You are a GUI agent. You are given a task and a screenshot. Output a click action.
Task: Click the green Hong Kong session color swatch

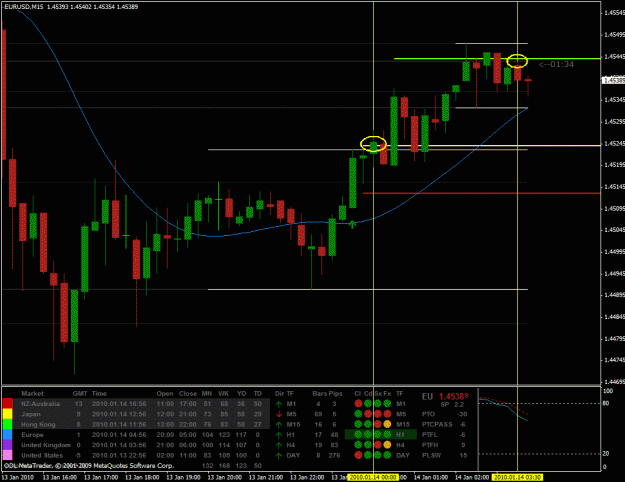[8, 424]
